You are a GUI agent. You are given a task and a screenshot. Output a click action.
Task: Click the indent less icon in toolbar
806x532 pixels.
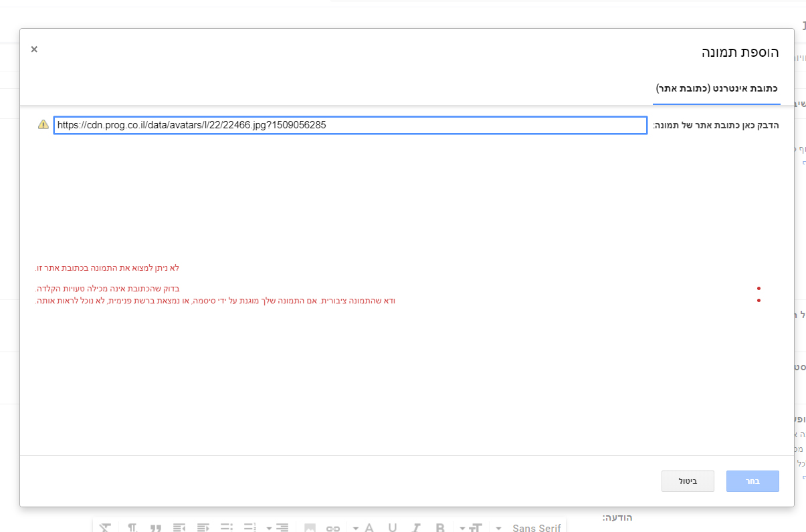pos(203,528)
